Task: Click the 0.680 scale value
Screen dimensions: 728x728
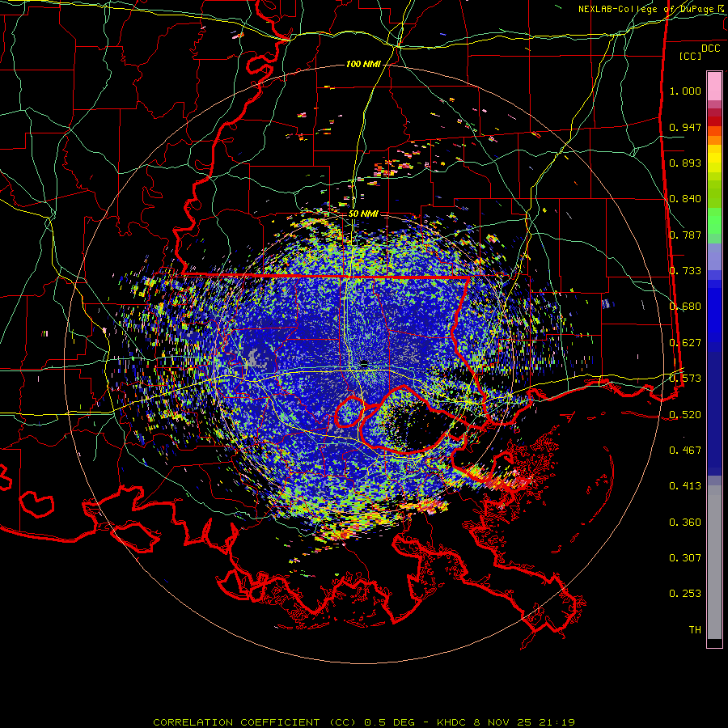Action: [685, 307]
